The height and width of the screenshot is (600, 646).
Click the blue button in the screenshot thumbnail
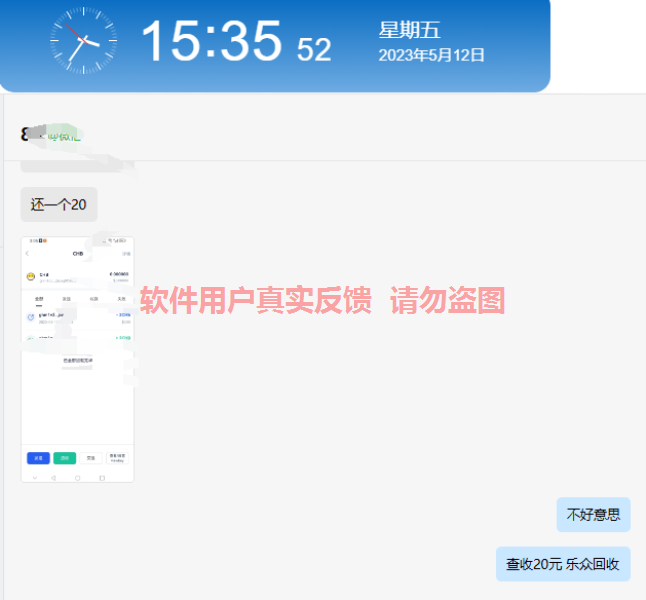pyautogui.click(x=38, y=458)
